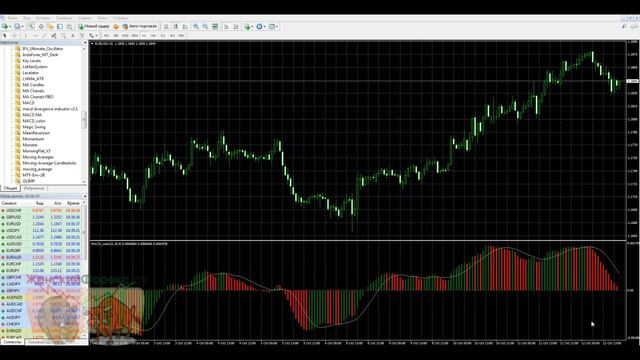
Task: Toggle the AutoTrading button
Action: click(x=140, y=27)
